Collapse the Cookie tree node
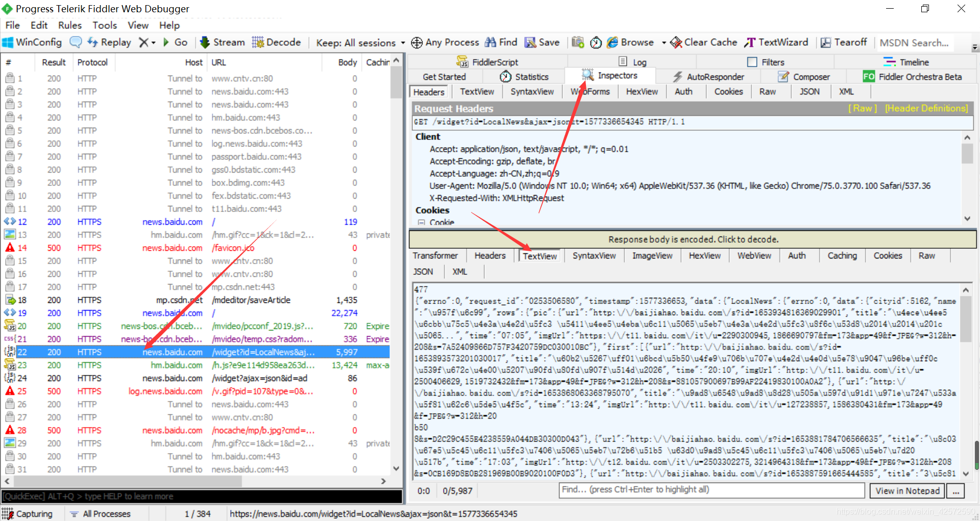The image size is (980, 521). point(422,222)
